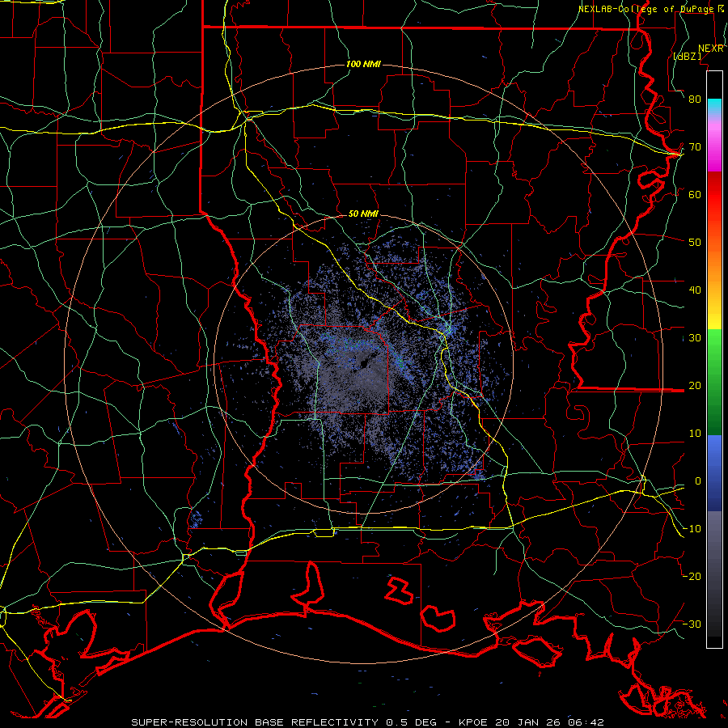Click the 20 value on dBZ scale
The width and height of the screenshot is (728, 728).
[x=695, y=386]
